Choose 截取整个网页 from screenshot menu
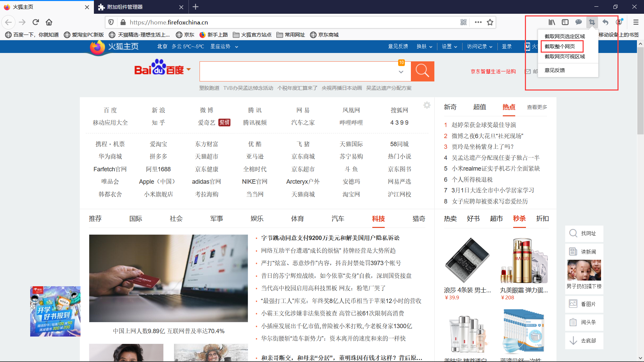This screenshot has height=362, width=644. tap(559, 46)
